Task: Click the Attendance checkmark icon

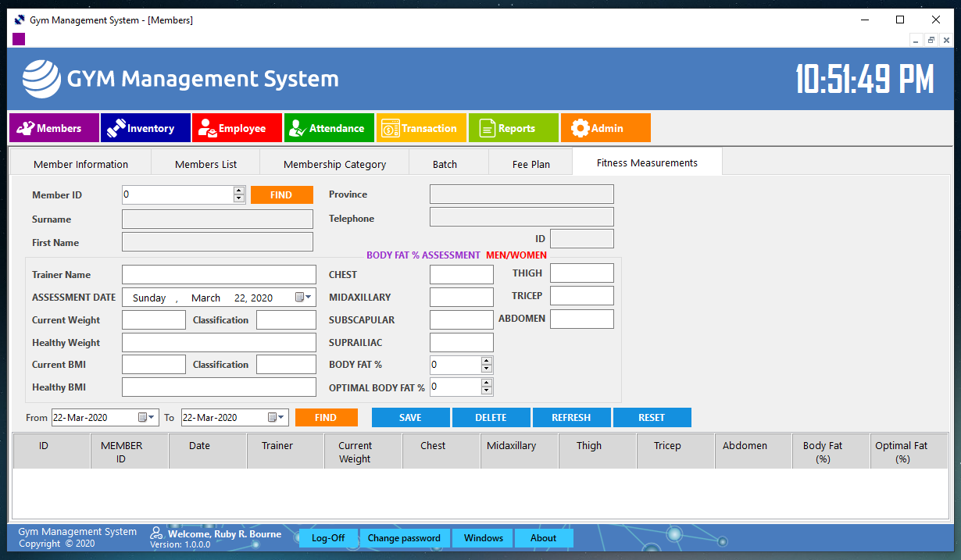Action: [298, 127]
